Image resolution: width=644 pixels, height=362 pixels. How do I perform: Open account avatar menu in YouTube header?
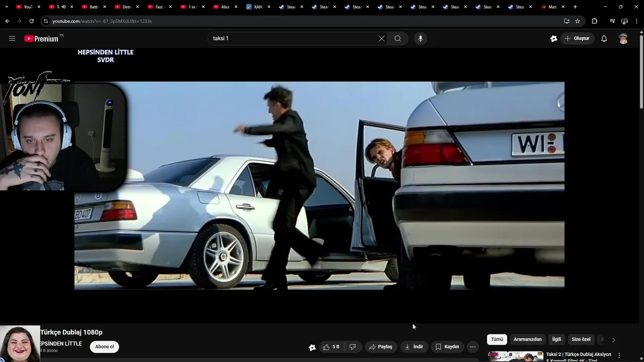[623, 39]
